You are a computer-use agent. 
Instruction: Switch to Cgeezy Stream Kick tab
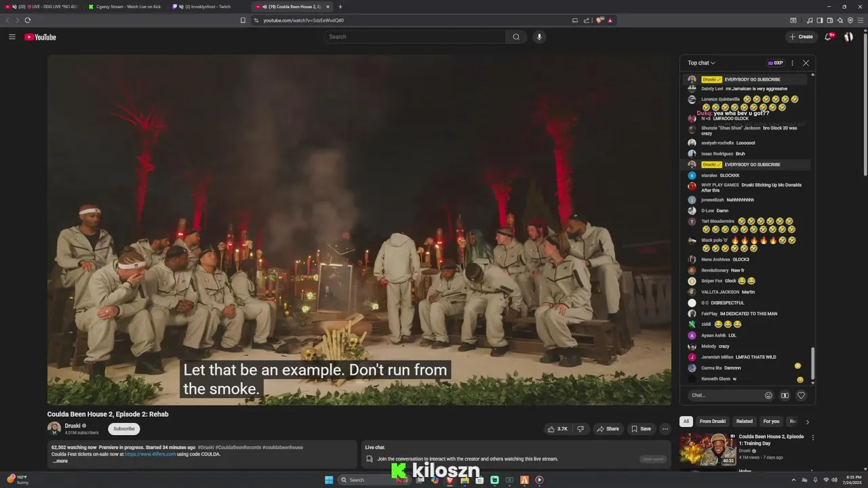tap(125, 7)
